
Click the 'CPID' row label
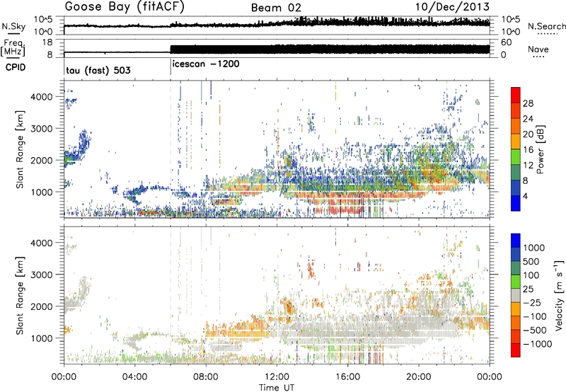16,67
